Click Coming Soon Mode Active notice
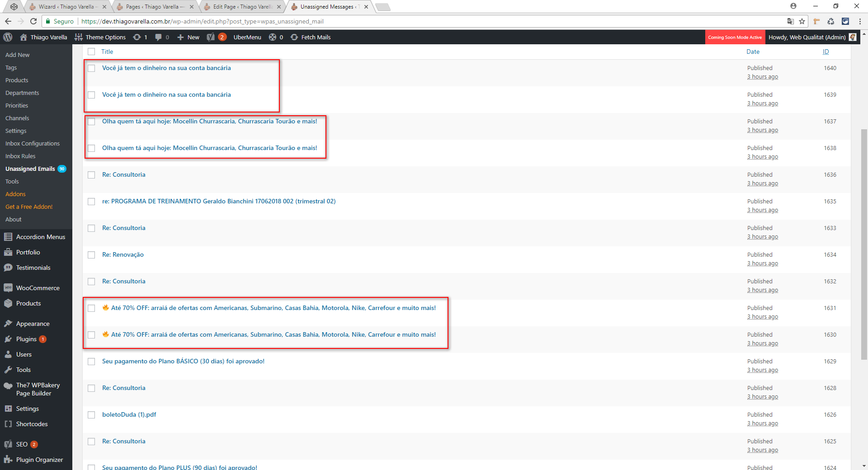Viewport: 868px width, 470px height. (x=735, y=37)
